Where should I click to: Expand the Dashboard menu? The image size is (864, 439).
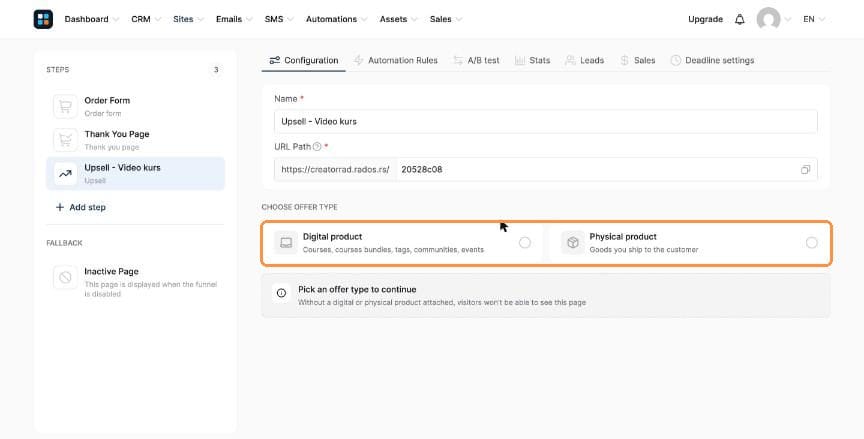[91, 19]
